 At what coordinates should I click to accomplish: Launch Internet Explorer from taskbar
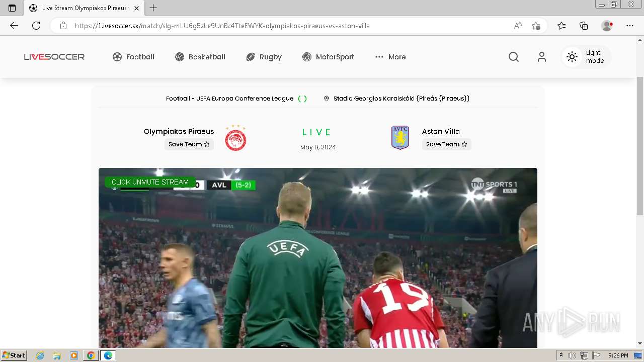click(x=40, y=355)
